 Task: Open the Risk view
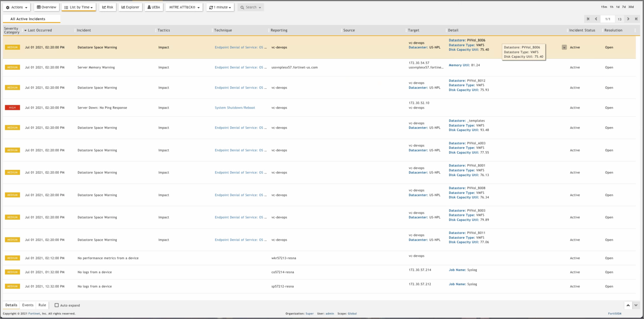pyautogui.click(x=108, y=7)
